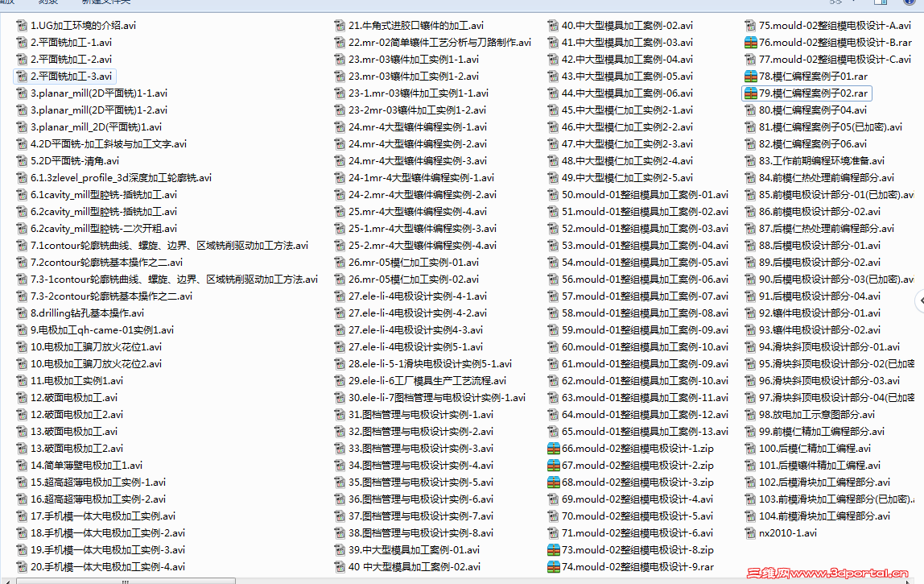
Task: Click the icon of 50.mould-01整组模具加工案例-01.avi
Action: 553,195
